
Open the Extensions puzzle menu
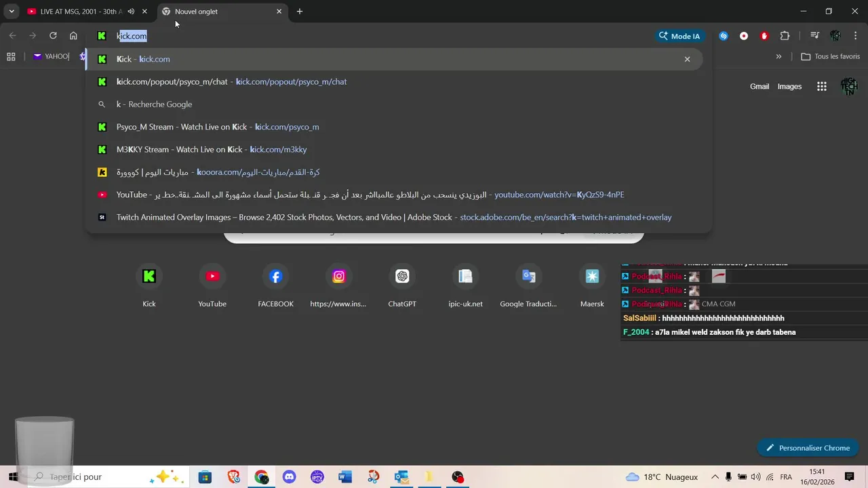[x=785, y=36]
